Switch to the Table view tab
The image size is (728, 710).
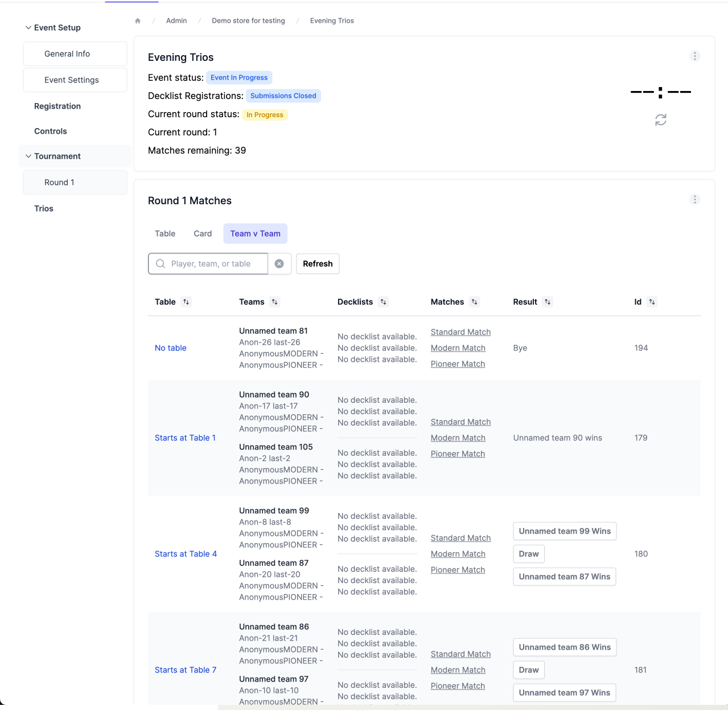pyautogui.click(x=165, y=234)
